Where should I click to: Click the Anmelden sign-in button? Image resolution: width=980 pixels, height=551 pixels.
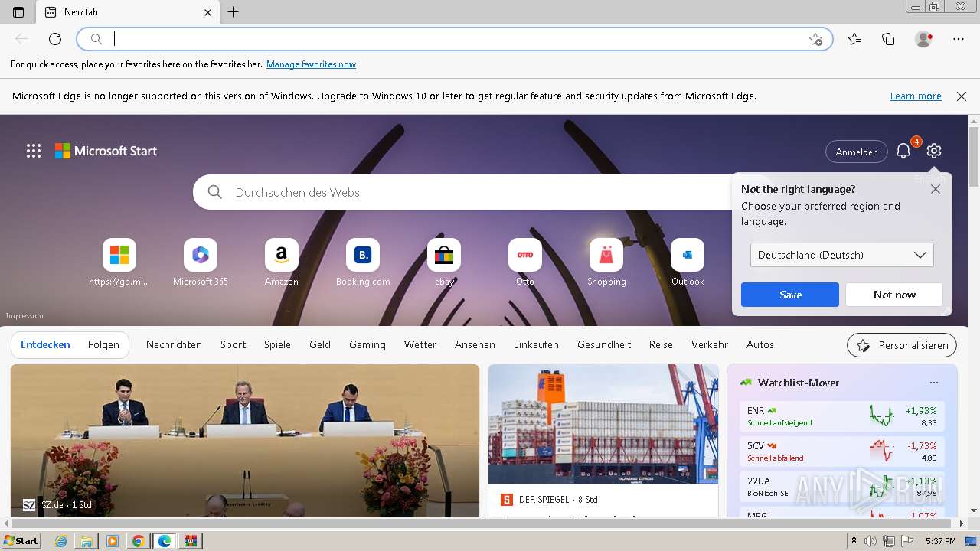857,152
